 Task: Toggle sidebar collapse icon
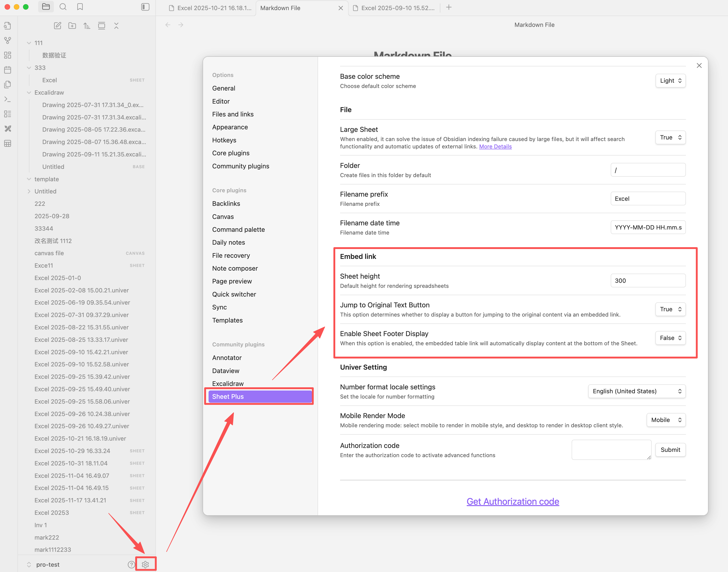(145, 7)
